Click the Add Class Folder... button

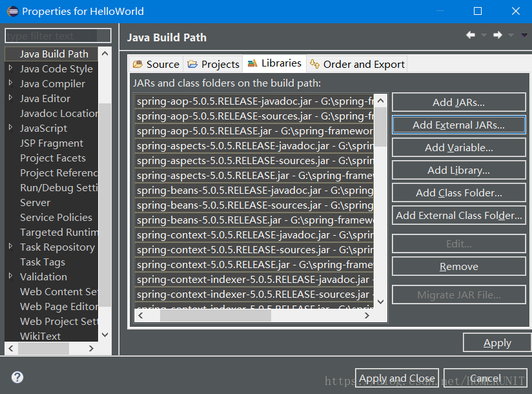[458, 192]
